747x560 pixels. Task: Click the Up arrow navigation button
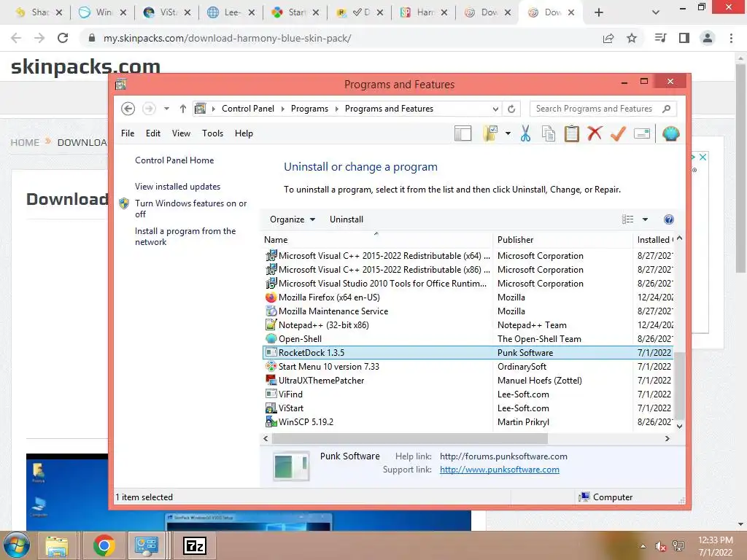[183, 109]
